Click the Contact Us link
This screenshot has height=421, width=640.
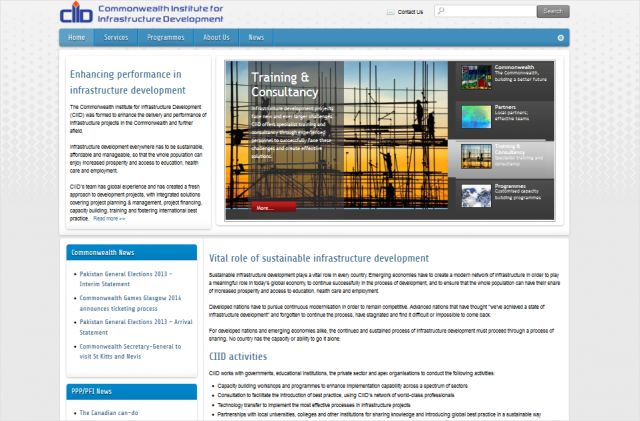click(x=410, y=12)
